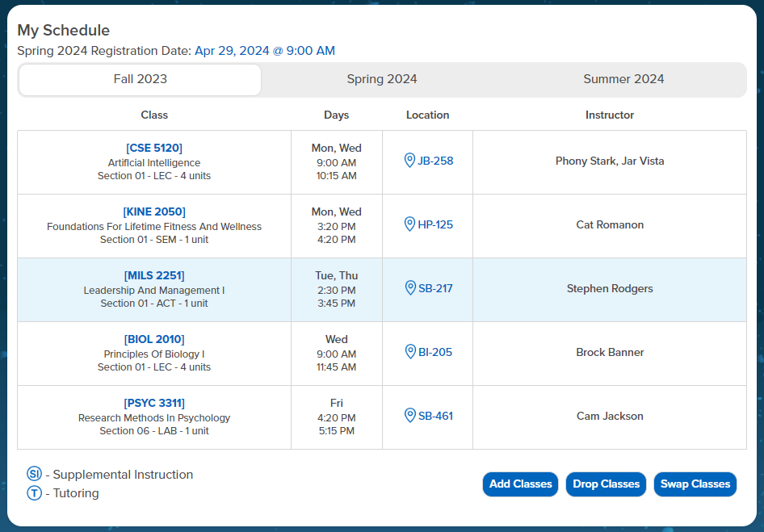Screen dimensions: 764x532
Task: Open the MILS 2251 course link
Action: (x=154, y=275)
